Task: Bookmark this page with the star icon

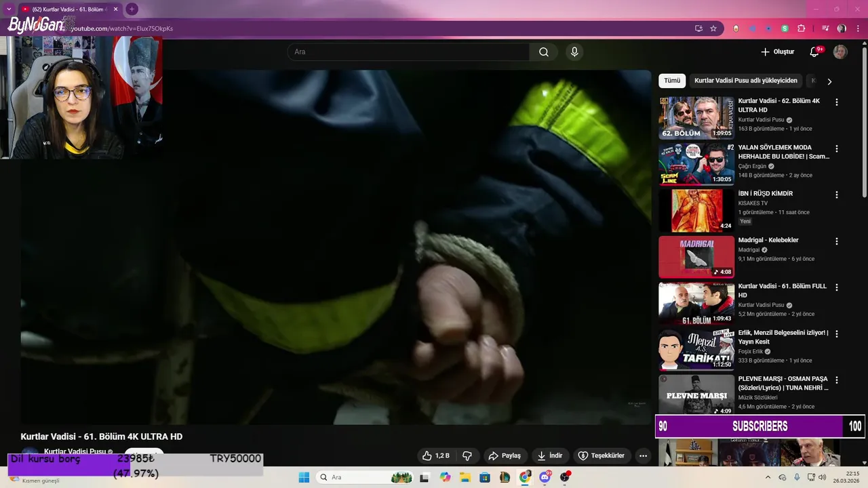Action: pos(713,28)
